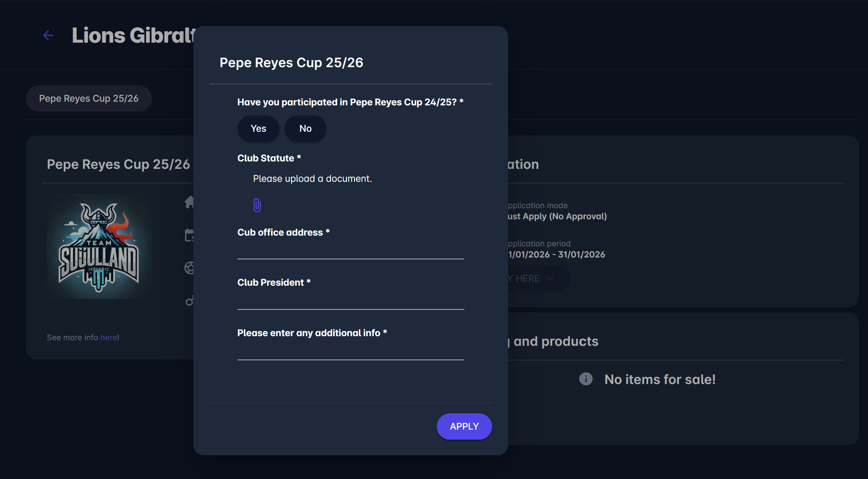Click the soccer ball icon
The image size is (868, 479).
coord(189,268)
